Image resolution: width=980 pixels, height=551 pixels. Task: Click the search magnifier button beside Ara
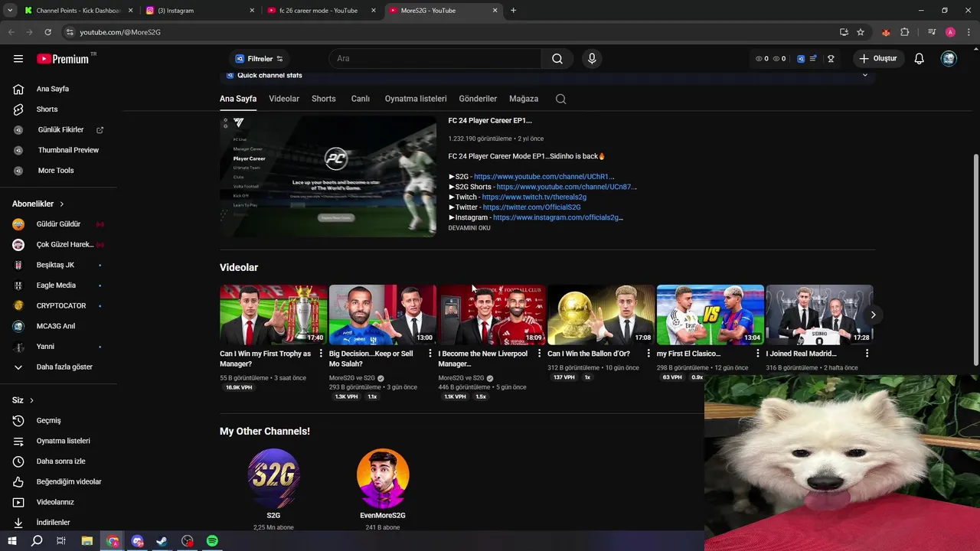(557, 59)
